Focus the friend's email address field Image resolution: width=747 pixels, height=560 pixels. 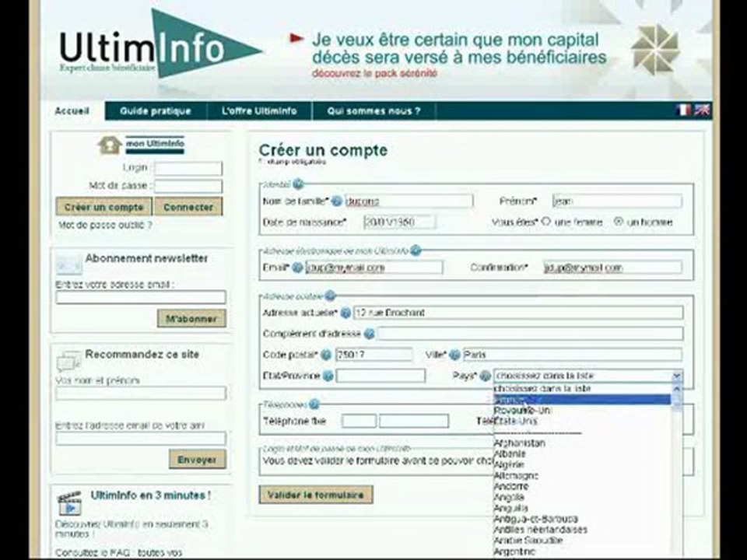tap(141, 439)
